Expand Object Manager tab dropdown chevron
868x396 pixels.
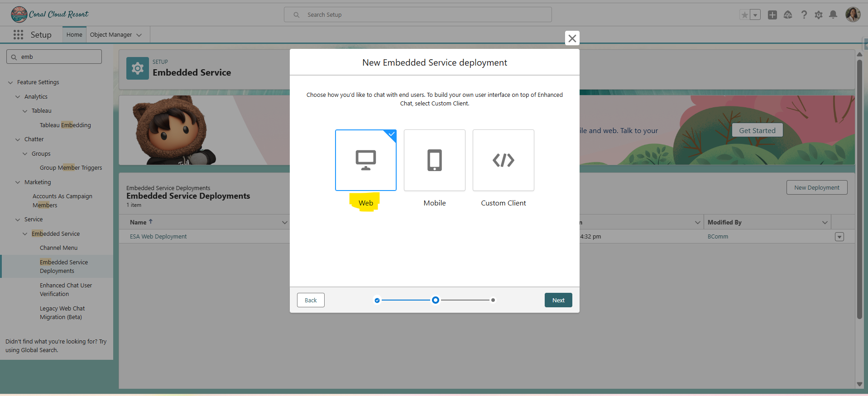139,35
